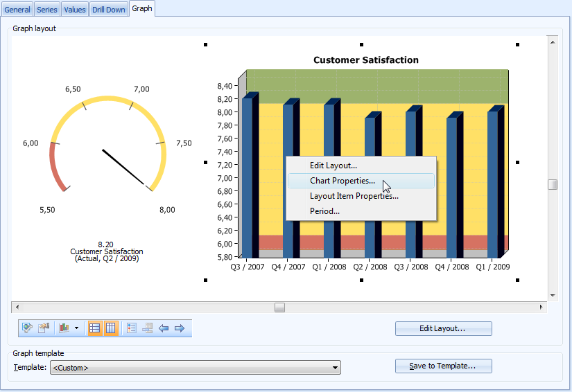
Task: Open Layout Item Properties menu entry
Action: (354, 196)
